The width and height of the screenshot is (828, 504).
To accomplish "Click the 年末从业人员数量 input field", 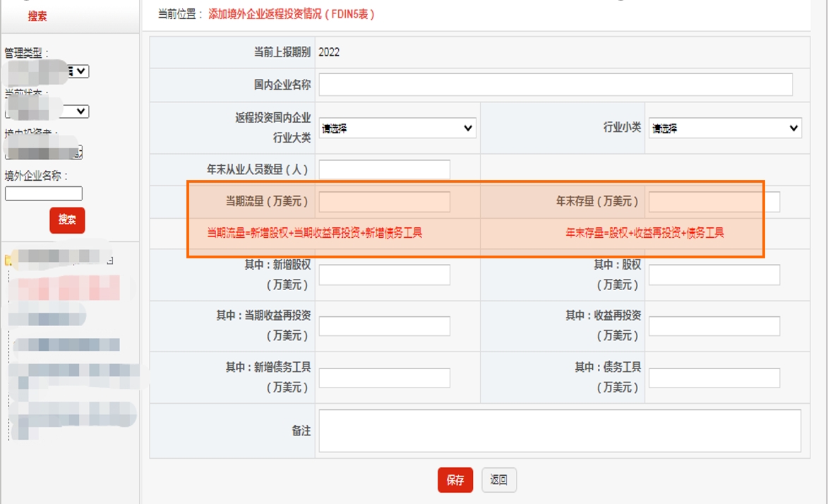I will tap(385, 168).
